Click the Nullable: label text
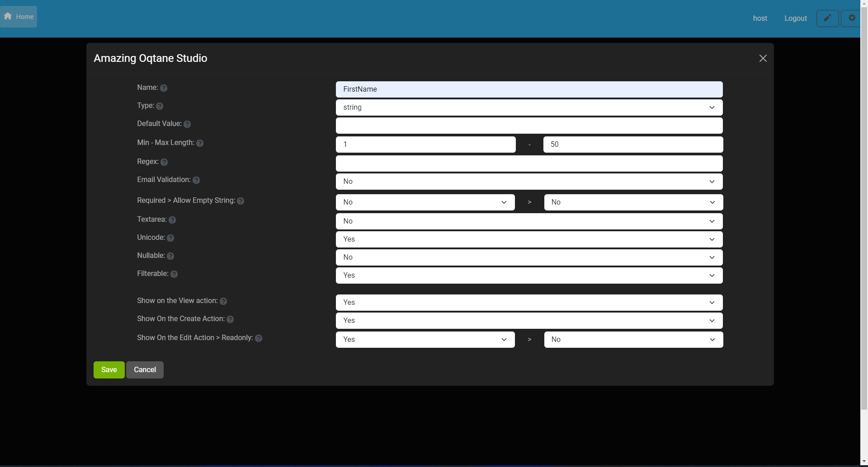The width and height of the screenshot is (868, 467). [x=151, y=255]
